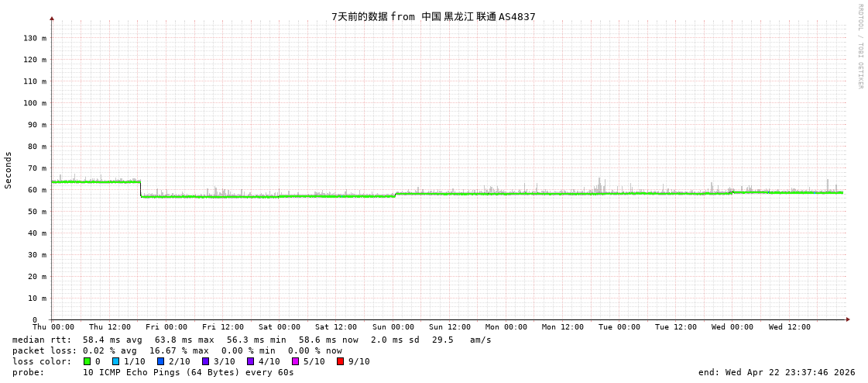Click the 'Wed 00:00' time axis label
The height and width of the screenshot is (383, 868).
pyautogui.click(x=732, y=327)
